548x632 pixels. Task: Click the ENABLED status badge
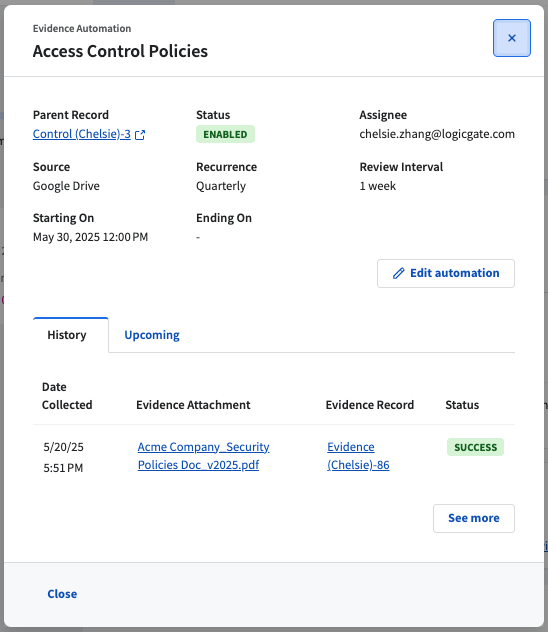(x=225, y=134)
